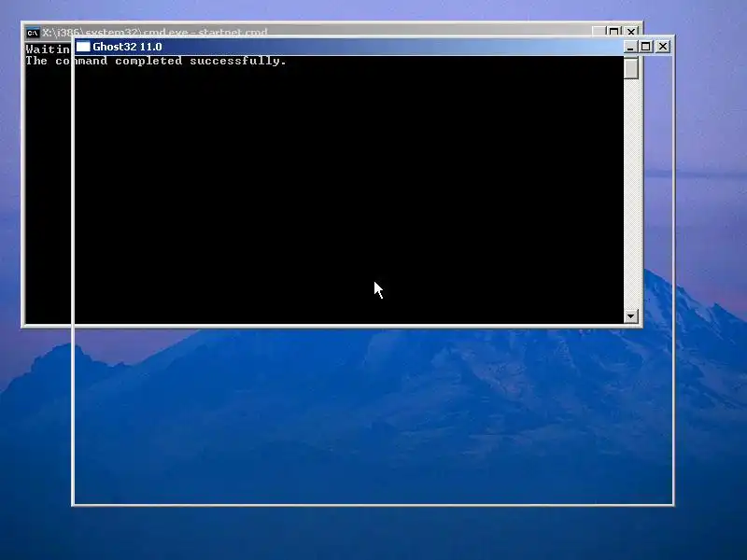The image size is (747, 560).
Task: Click the cmd.exe window system icon
Action: tap(33, 33)
